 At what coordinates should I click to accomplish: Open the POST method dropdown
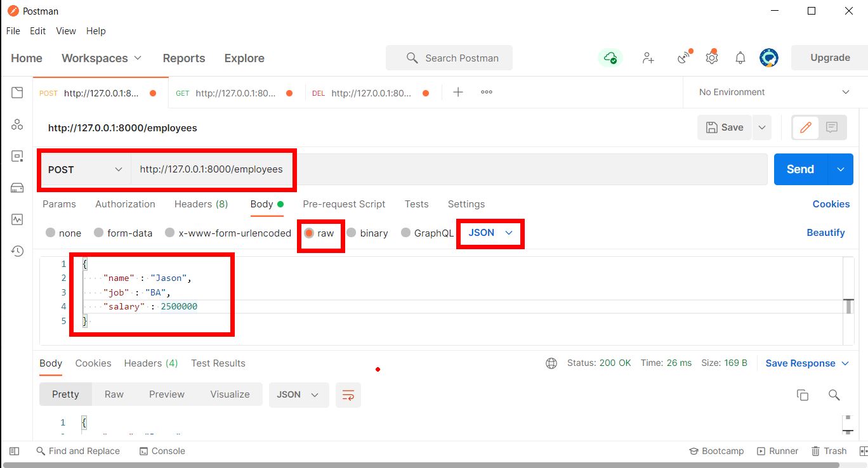pyautogui.click(x=85, y=169)
